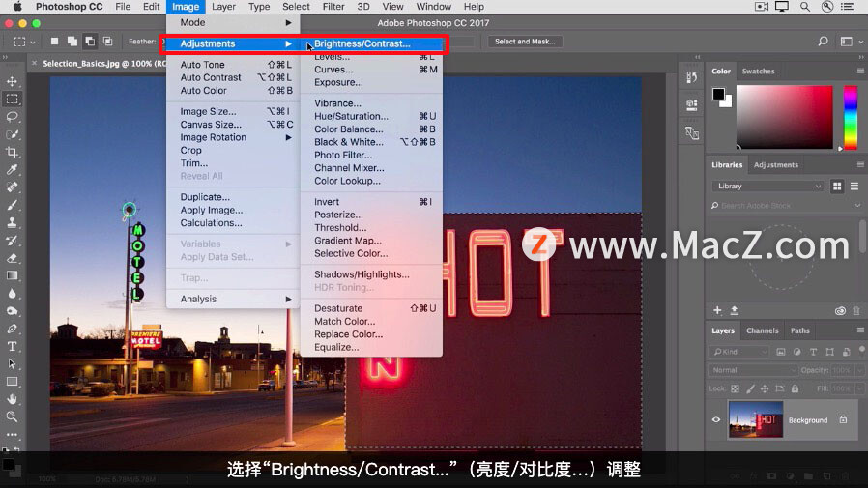Select the Dodge tool
The image size is (868, 488).
tap(12, 311)
